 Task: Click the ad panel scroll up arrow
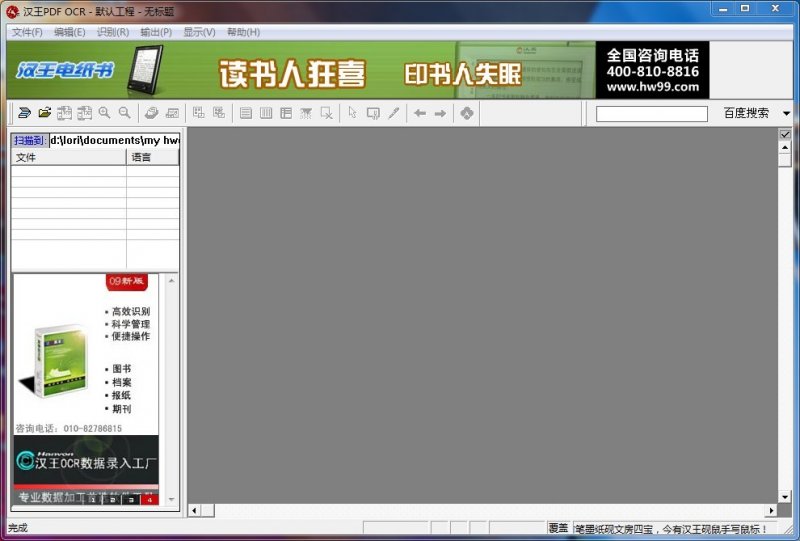coord(171,281)
